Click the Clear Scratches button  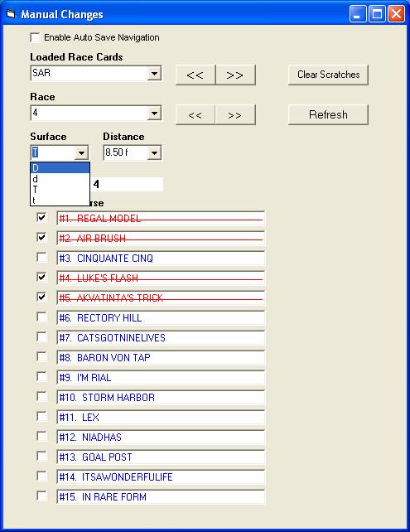pyautogui.click(x=328, y=75)
